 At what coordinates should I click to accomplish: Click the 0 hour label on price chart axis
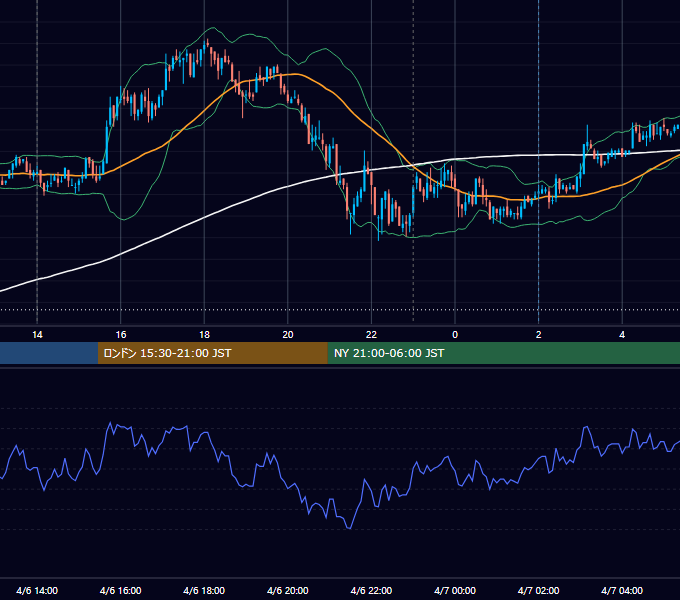point(455,335)
